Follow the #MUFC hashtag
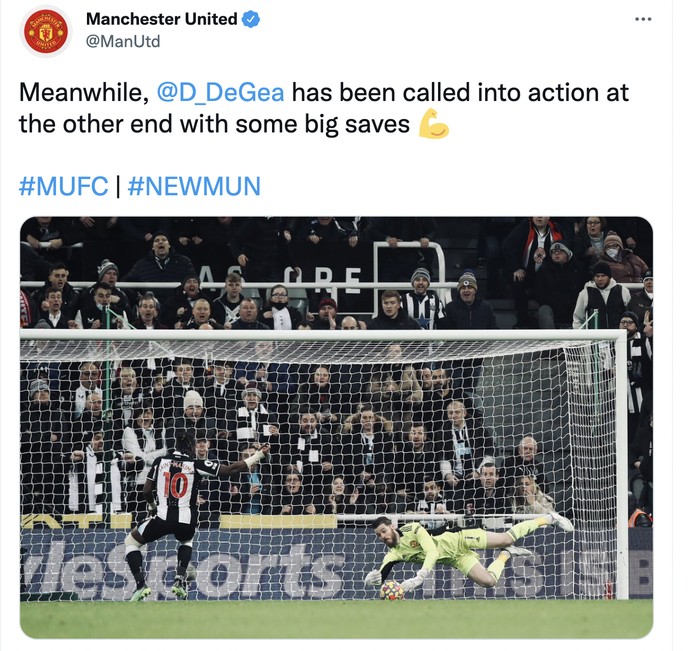Image resolution: width=700 pixels, height=651 pixels. 63,186
